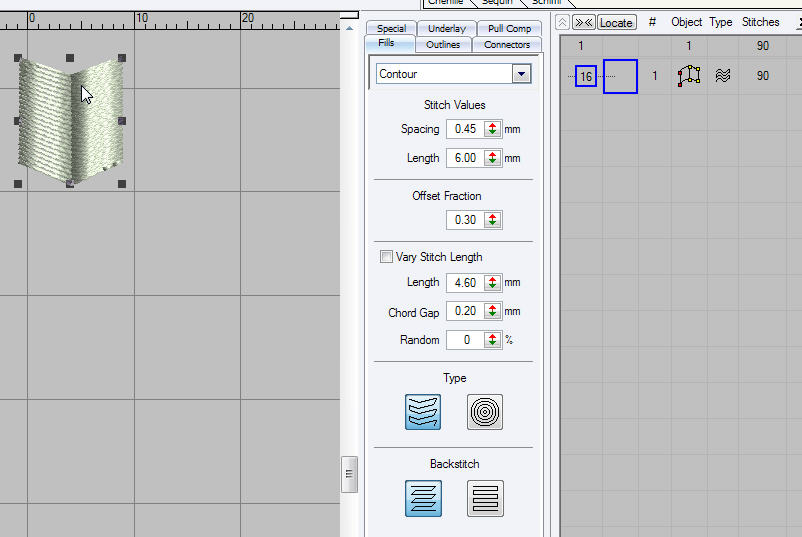The image size is (802, 537).
Task: Select the contour fill type icon
Action: tap(422, 412)
